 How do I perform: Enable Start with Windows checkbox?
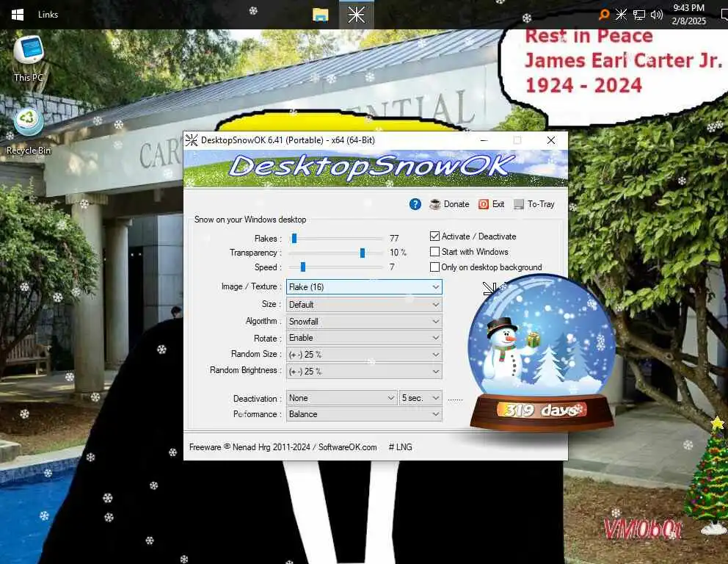[434, 251]
